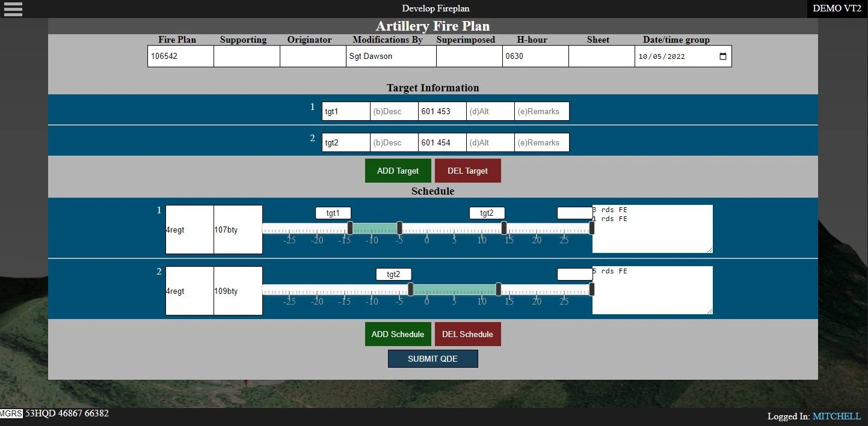Screen dimensions: 868x426
Task: Open the date picker calendar icon
Action: click(722, 56)
